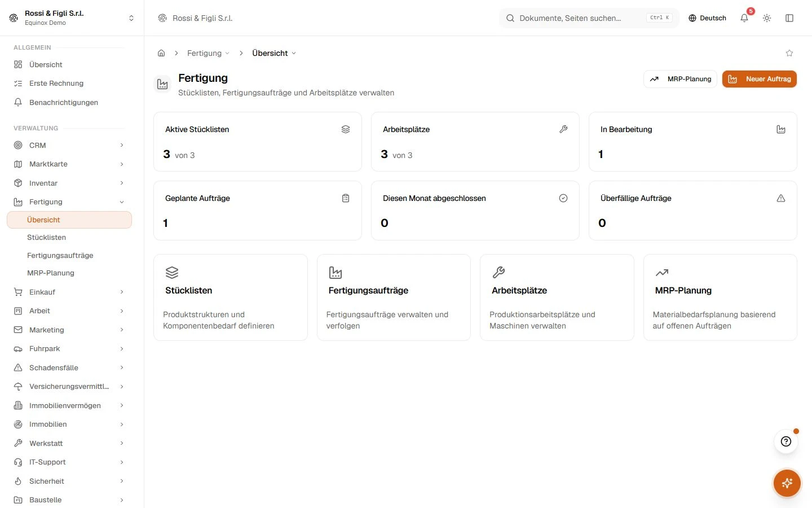Expand the Werkstatt sidebar section
Screen dimensions: 812x508
click(69, 443)
